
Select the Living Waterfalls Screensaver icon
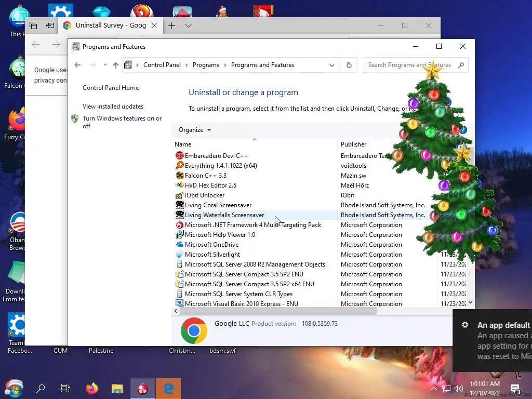pos(179,215)
